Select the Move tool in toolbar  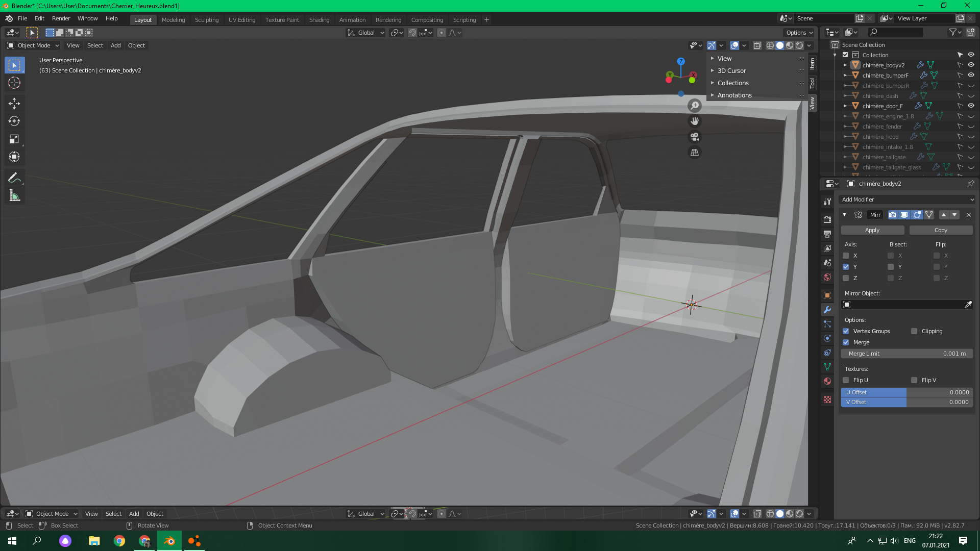tap(14, 104)
